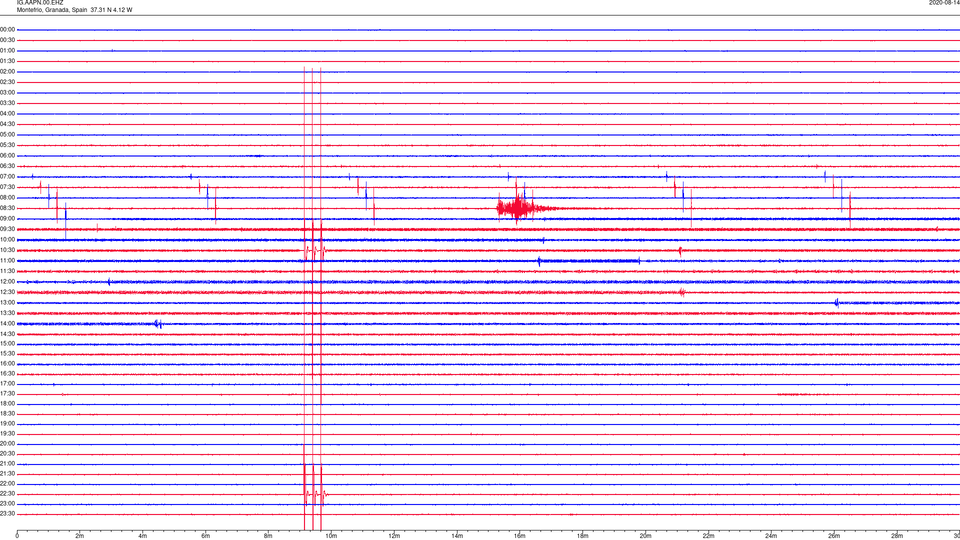Choose the 08:00 trace label

click(x=8, y=198)
